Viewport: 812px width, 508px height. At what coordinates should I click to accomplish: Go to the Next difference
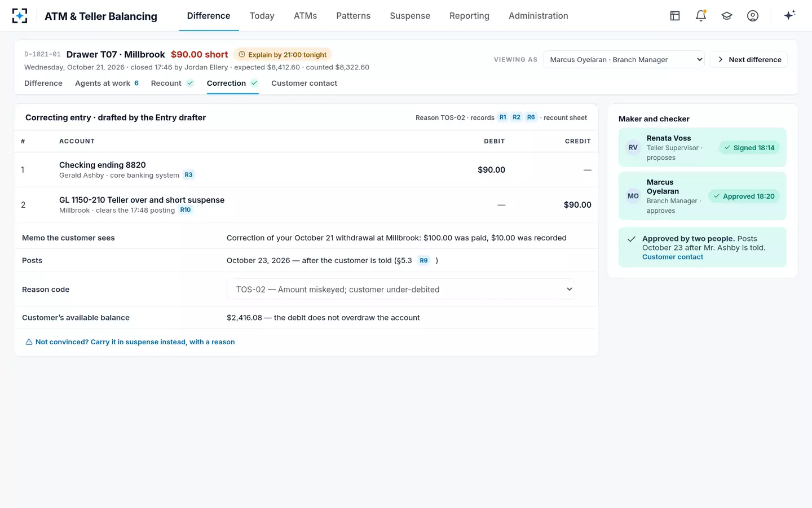pos(749,59)
